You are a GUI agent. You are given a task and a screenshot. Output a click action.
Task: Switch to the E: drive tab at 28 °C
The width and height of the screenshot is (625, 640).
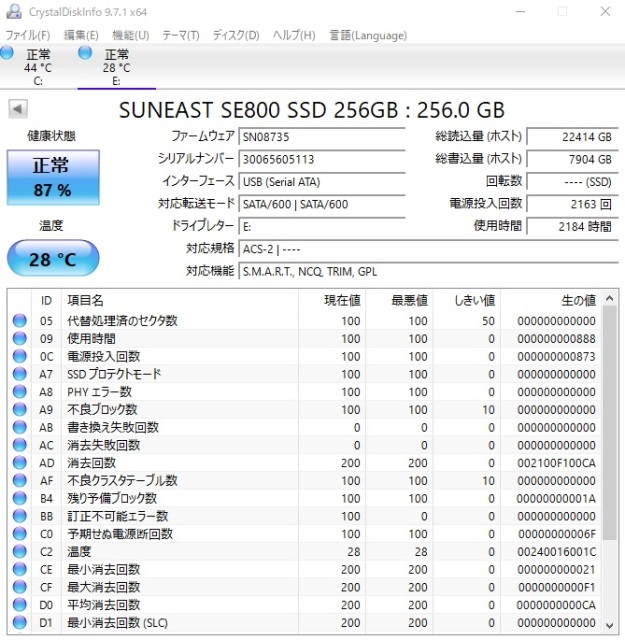[116, 67]
